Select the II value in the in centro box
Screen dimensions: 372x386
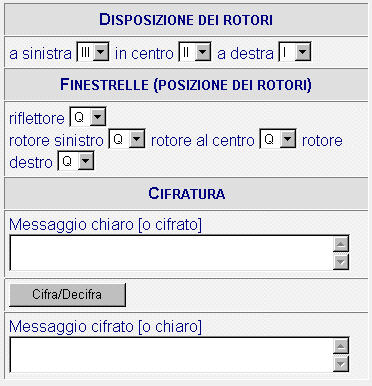tap(187, 52)
